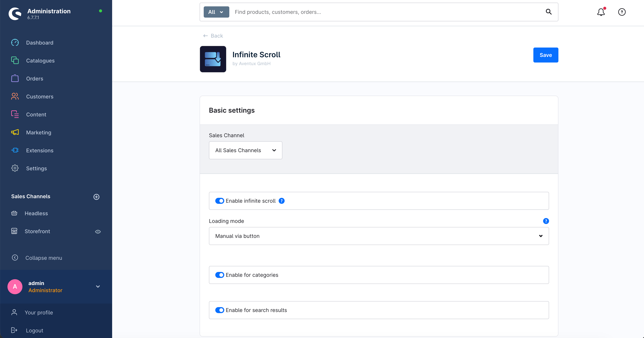Open the Extensions menu item
This screenshot has height=338, width=644.
click(39, 150)
